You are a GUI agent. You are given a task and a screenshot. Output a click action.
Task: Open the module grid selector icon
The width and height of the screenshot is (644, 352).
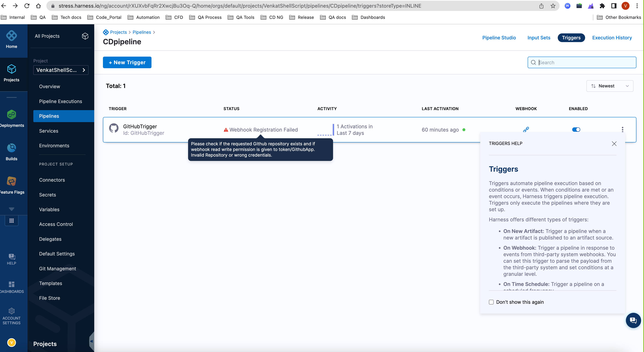coord(11,221)
